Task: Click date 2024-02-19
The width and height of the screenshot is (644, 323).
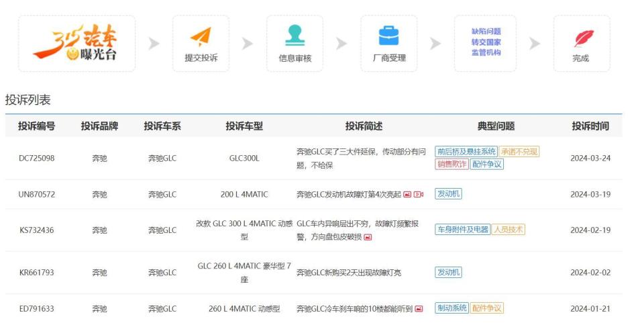Action: point(590,230)
